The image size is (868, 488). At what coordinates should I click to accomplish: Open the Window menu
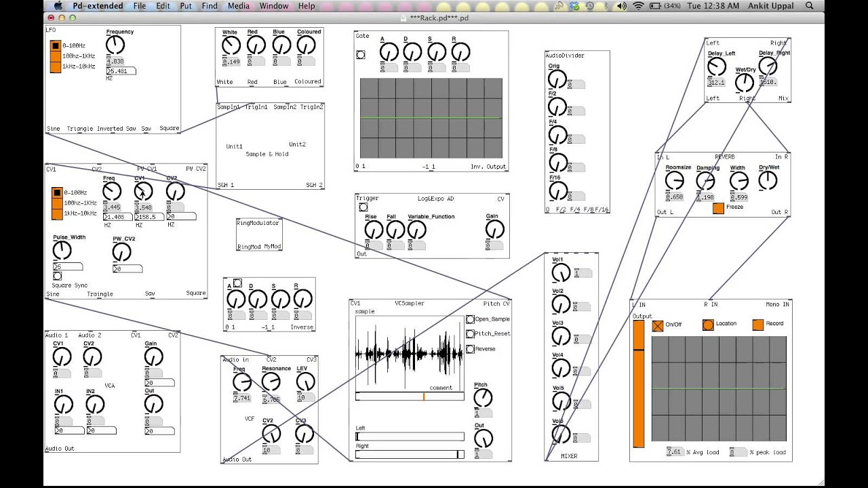[x=274, y=6]
